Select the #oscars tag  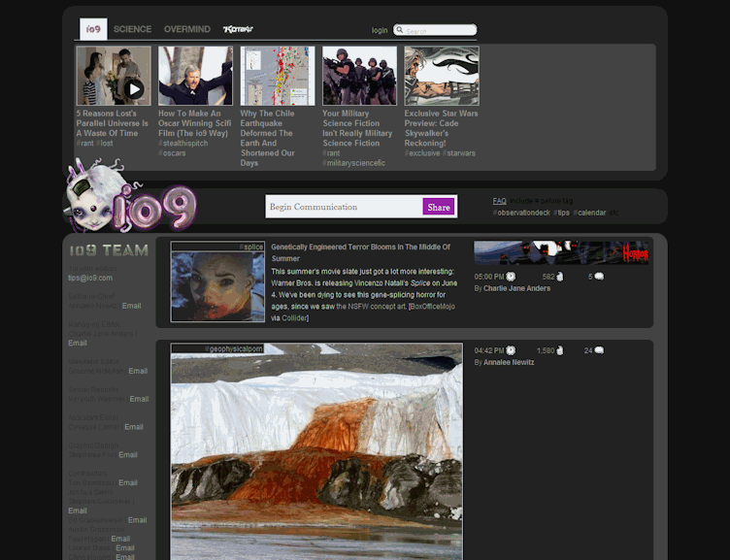(x=172, y=153)
